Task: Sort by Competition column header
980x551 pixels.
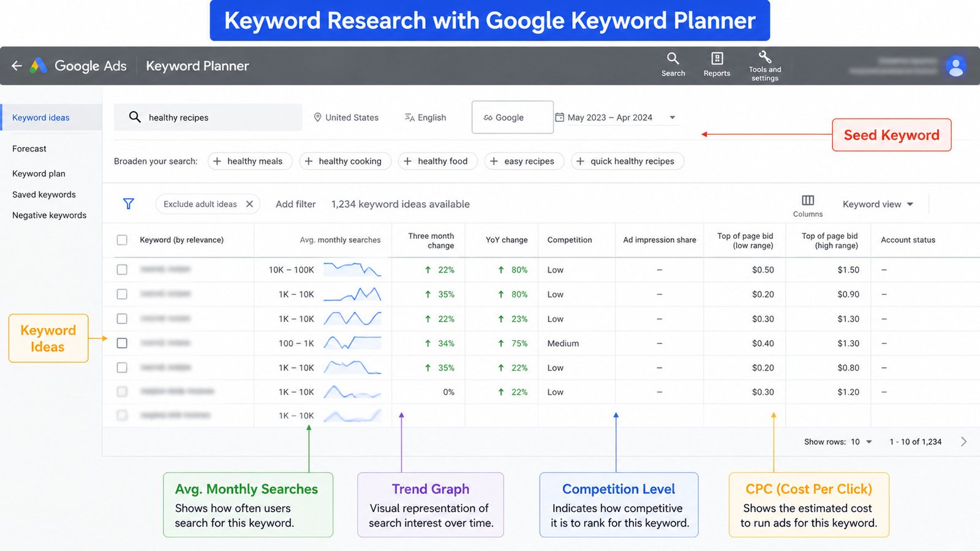Action: coord(570,240)
